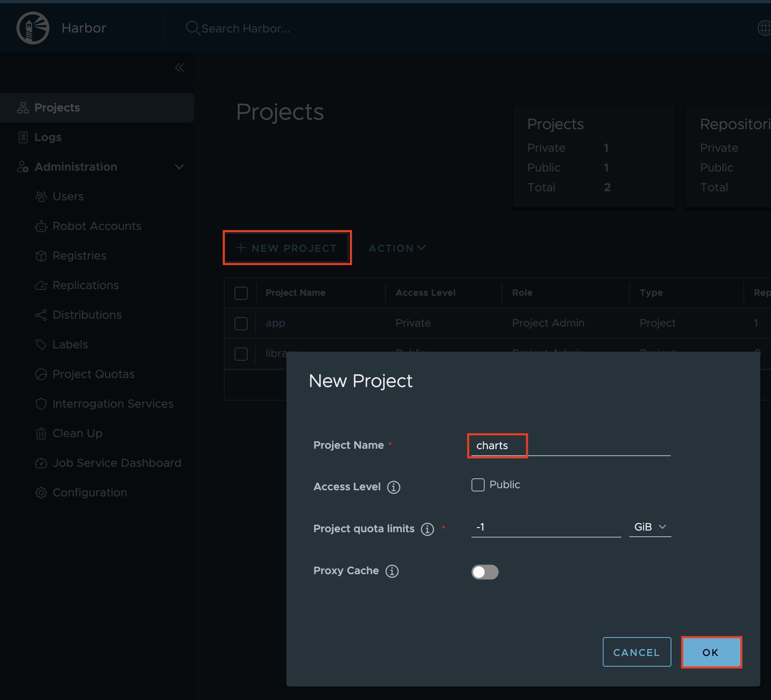
Task: Click OK to create the project
Action: [712, 652]
